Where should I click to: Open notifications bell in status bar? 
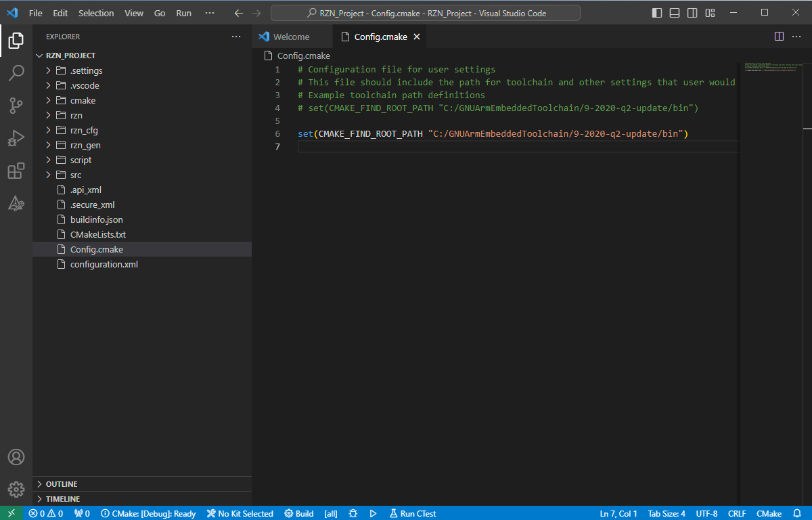[x=797, y=513]
